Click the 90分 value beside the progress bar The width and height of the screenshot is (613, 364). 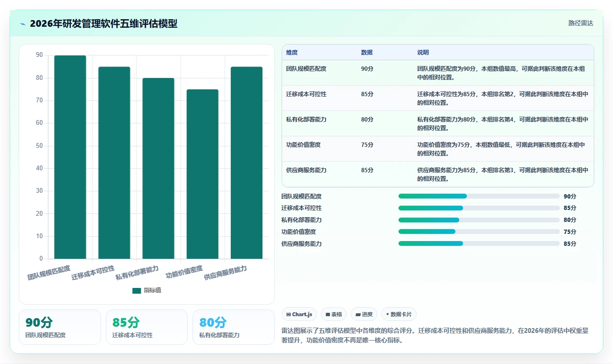pos(570,196)
